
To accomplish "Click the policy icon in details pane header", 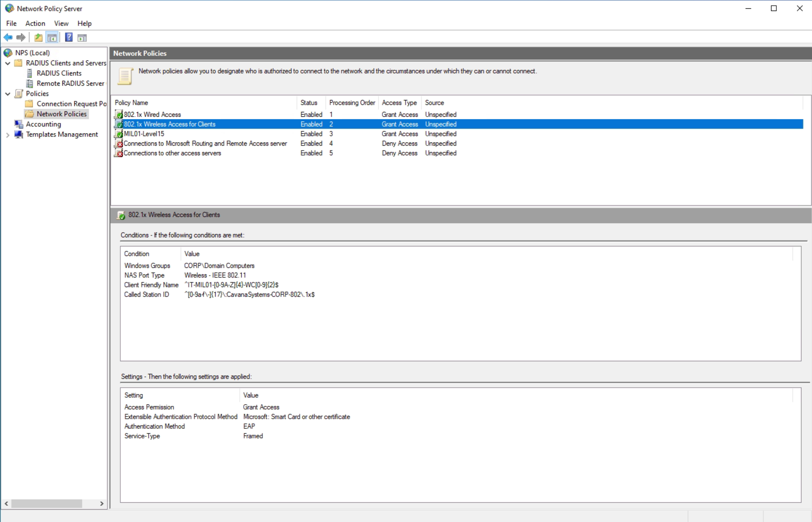I will click(x=121, y=215).
